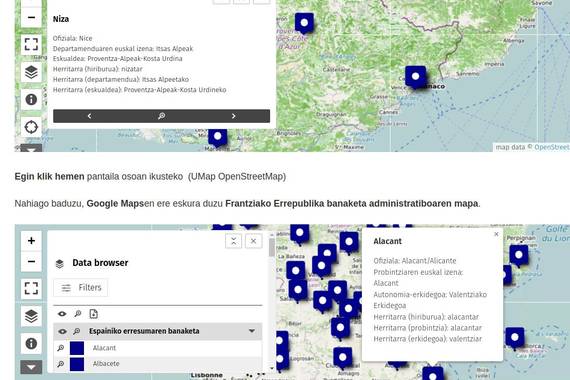Select the Spain map marker near Perpignan
Screen dimensions: 570x380
tap(519, 256)
